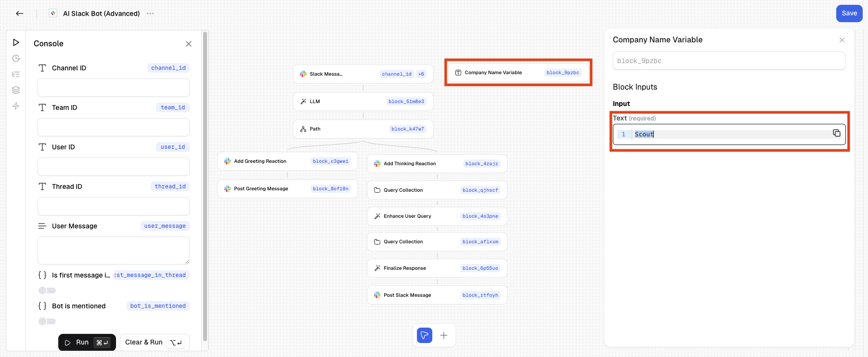Toggle Is first message in thread switch
Image resolution: width=868 pixels, height=357 pixels.
[47, 291]
